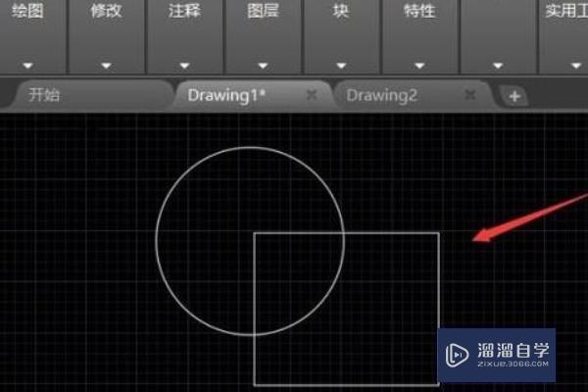
Task: Expand the 图层 panel dropdown arrow
Action: click(263, 66)
